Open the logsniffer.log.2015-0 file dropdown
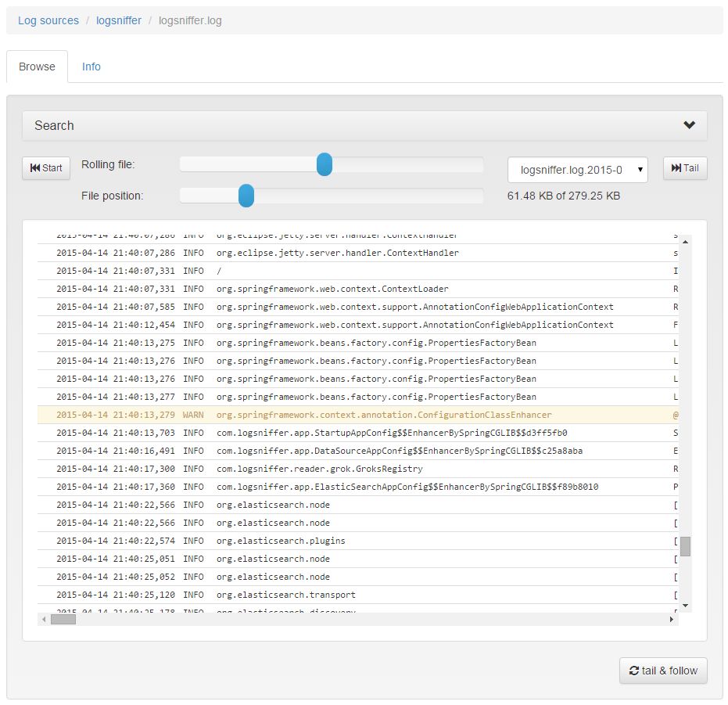 (x=577, y=169)
